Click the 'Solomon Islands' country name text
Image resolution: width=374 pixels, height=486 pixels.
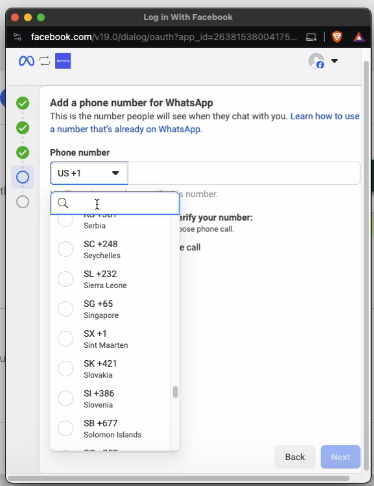[112, 435]
